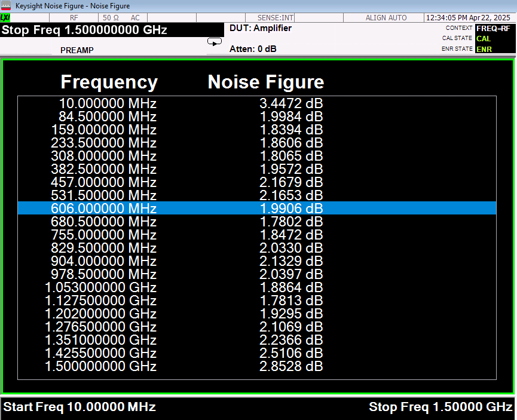
Task: Select the ALIGN AUTO status segment
Action: click(386, 18)
